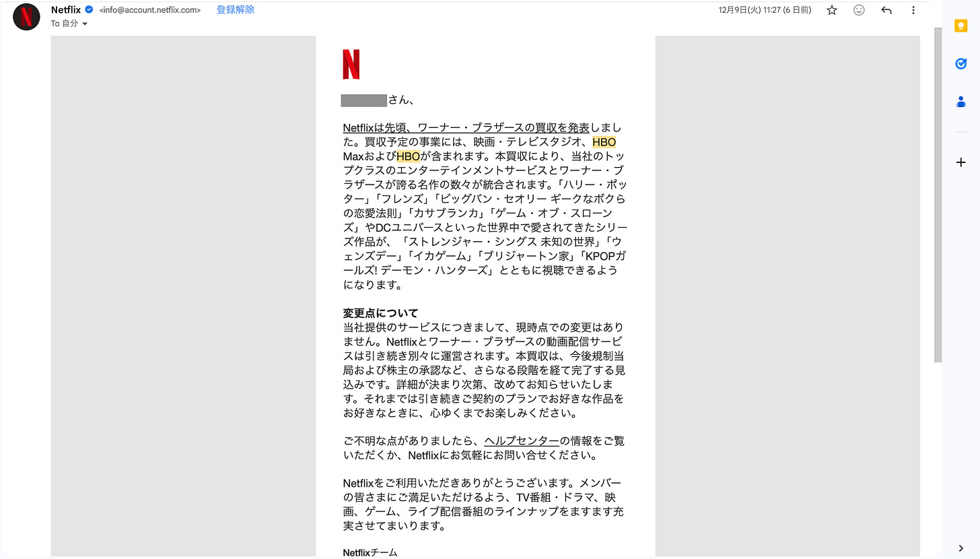
Task: Add an emoji reaction to the email
Action: coord(859,10)
